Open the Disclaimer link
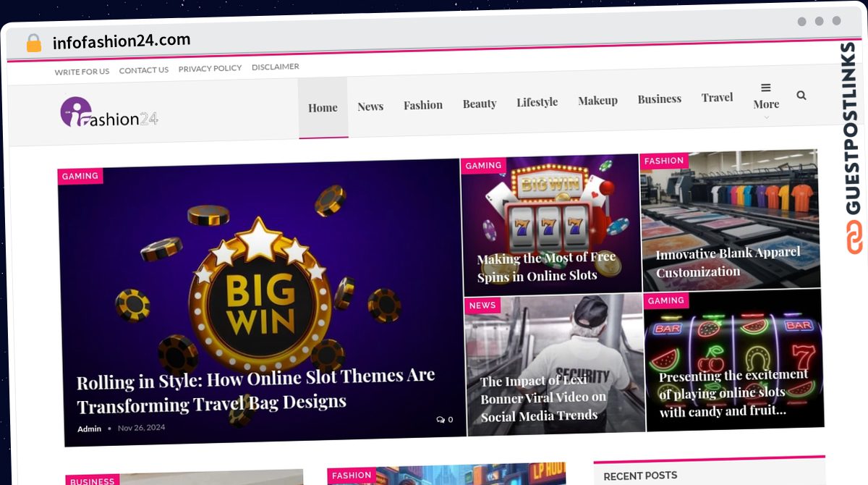 pos(275,67)
